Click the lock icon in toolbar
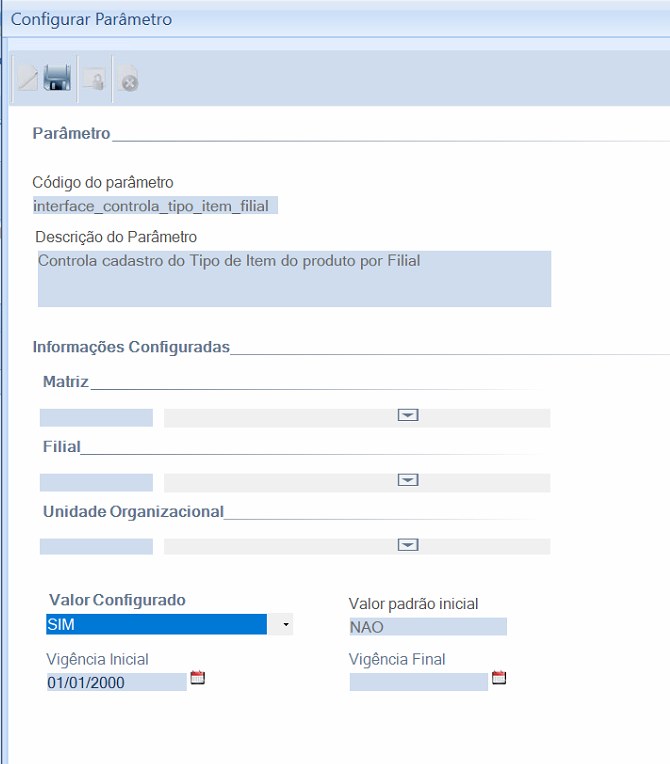Image resolution: width=670 pixels, height=764 pixels. coord(95,79)
